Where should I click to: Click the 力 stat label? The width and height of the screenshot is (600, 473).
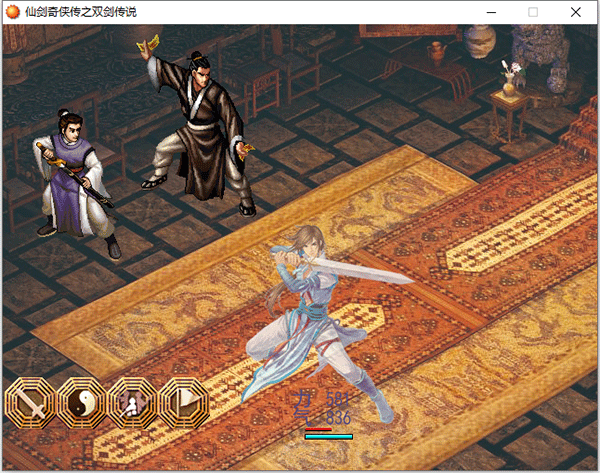pyautogui.click(x=303, y=400)
